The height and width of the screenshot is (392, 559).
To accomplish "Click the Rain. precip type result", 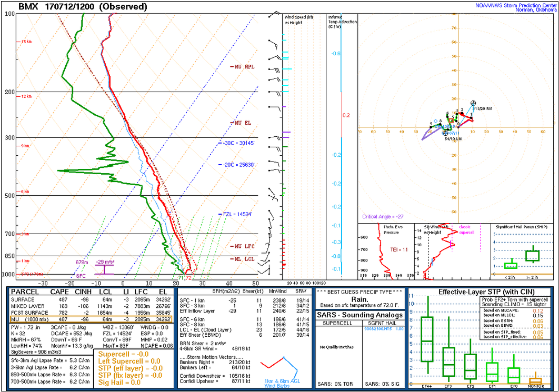I will coord(360,299).
